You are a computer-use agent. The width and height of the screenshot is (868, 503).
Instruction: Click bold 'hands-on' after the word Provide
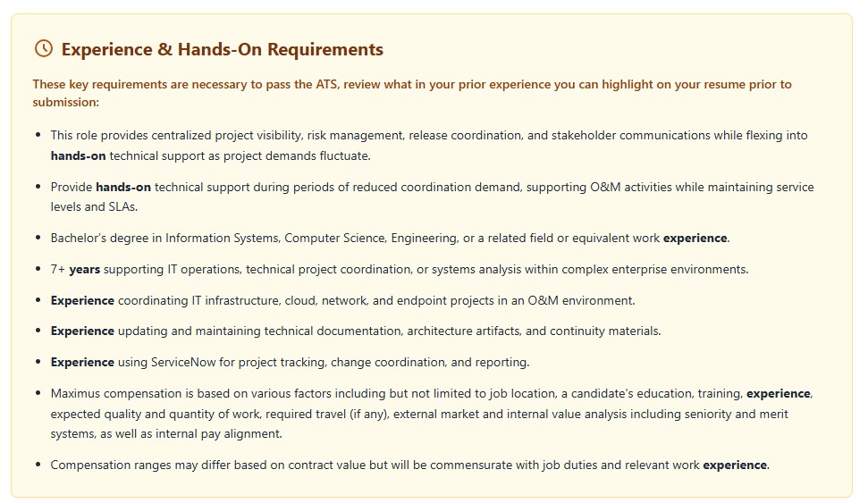pyautogui.click(x=123, y=187)
